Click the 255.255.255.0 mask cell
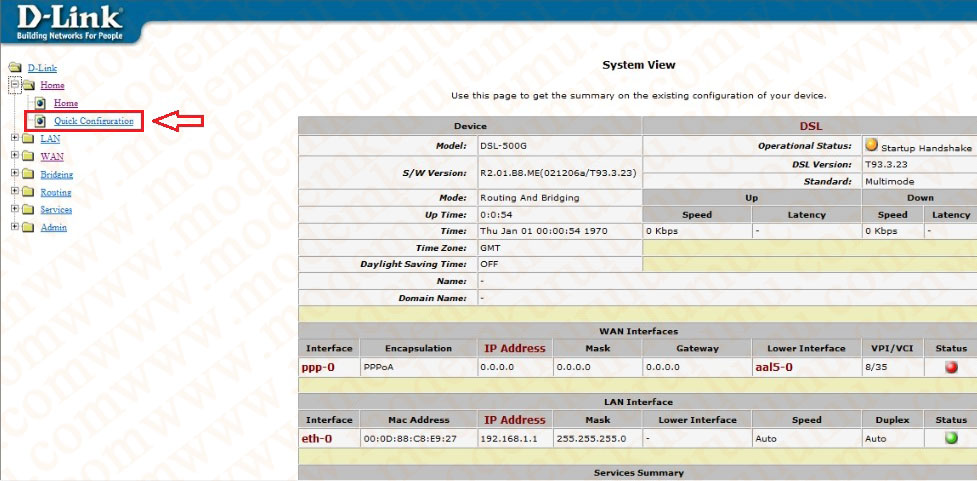This screenshot has height=481, width=977. tap(596, 439)
